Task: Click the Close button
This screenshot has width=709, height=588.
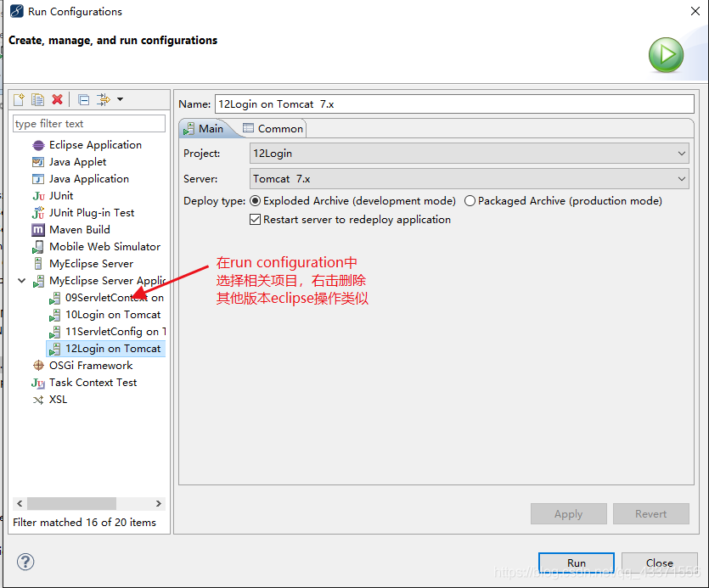Action: 659,563
